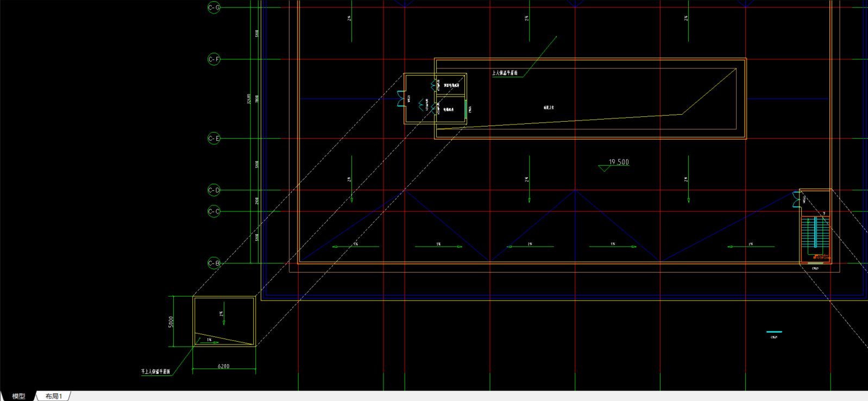Pick the C-C grid axis bubble

(214, 211)
